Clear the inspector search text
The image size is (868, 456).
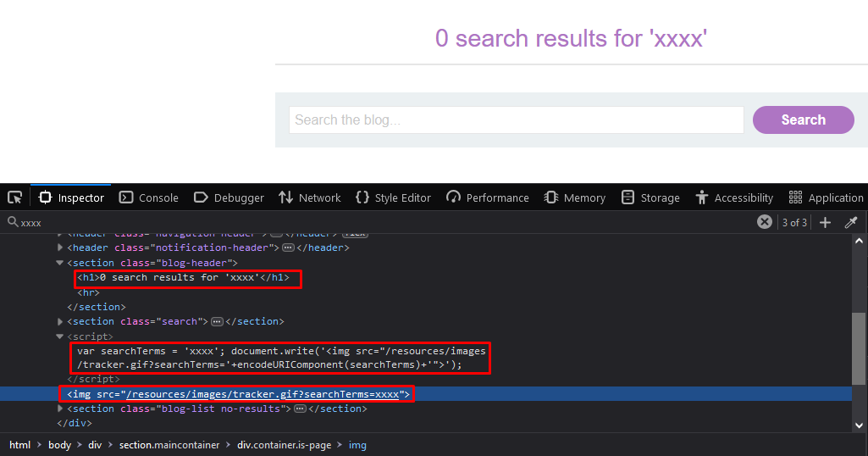click(x=764, y=222)
